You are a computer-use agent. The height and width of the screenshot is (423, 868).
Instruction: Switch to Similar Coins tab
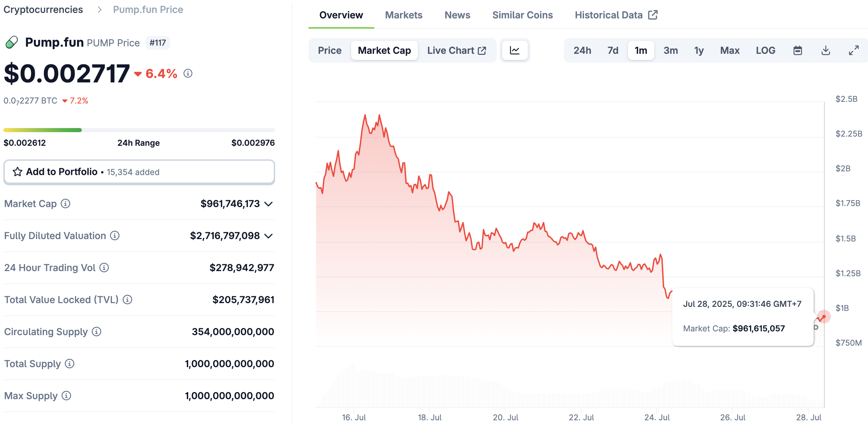[522, 15]
